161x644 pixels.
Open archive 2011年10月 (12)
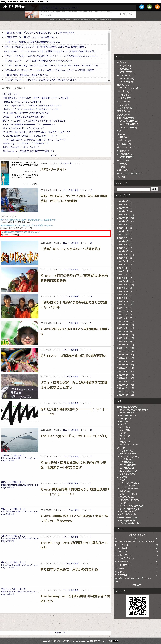[125, 395]
